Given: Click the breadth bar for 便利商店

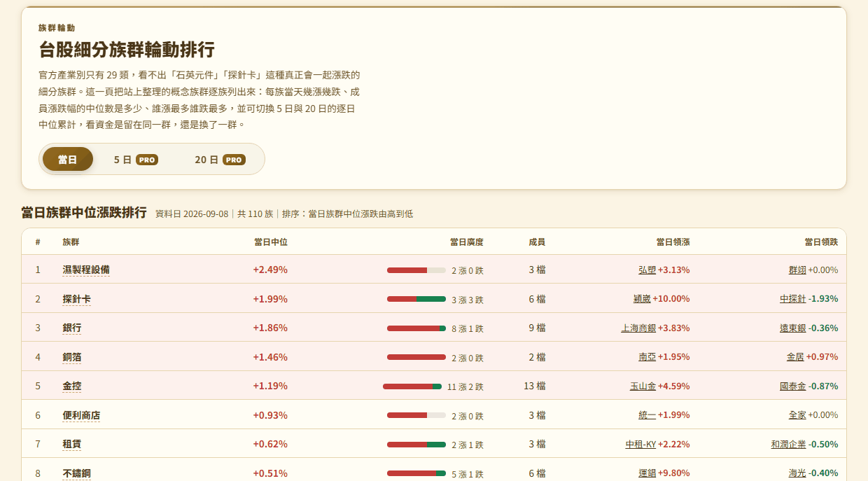Looking at the screenshot, I should (416, 415).
